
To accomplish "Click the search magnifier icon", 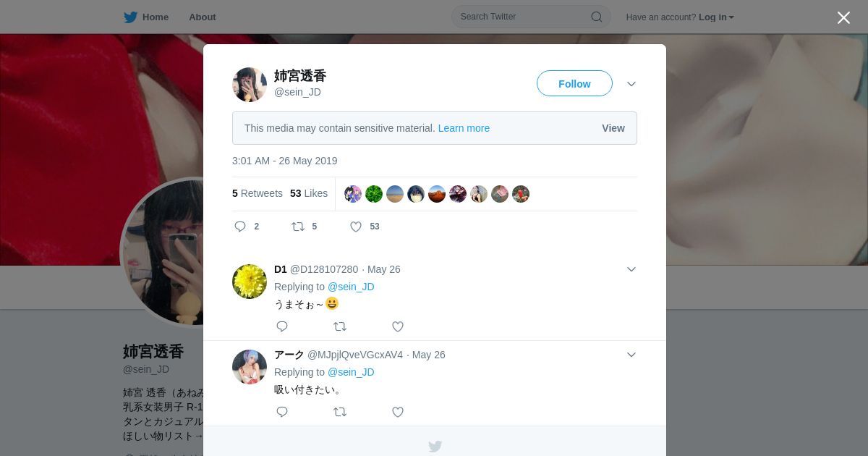I will pyautogui.click(x=597, y=17).
